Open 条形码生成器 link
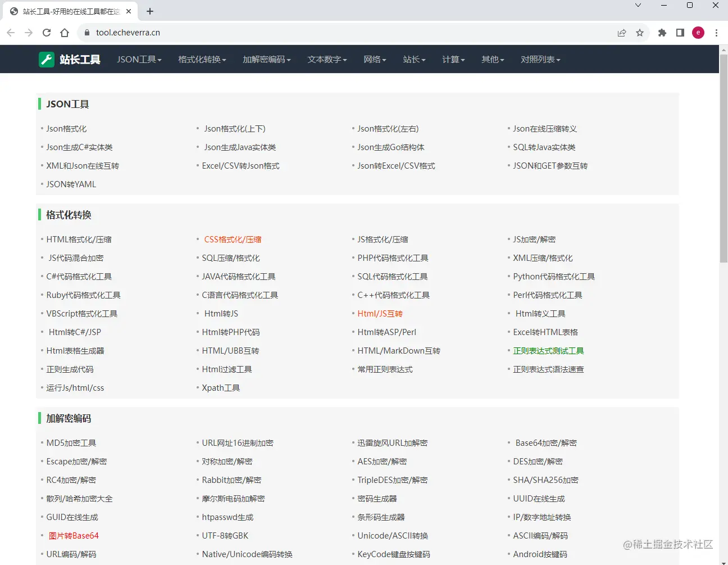The image size is (728, 565). tap(381, 517)
